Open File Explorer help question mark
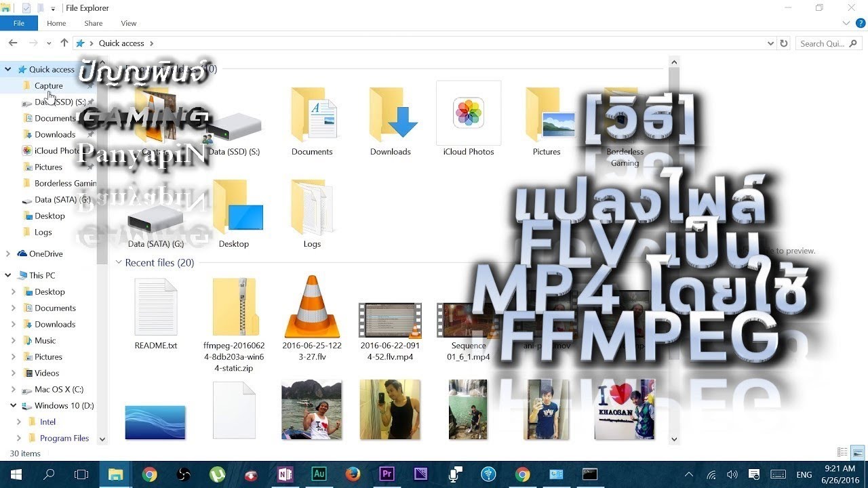868x488 pixels. pyautogui.click(x=861, y=23)
